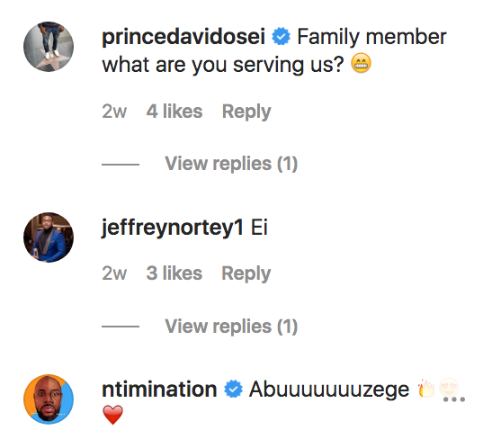This screenshot has width=483, height=448.
Task: Click the 2w timestamp on jeffreynortey1's comment
Action: pyautogui.click(x=114, y=273)
